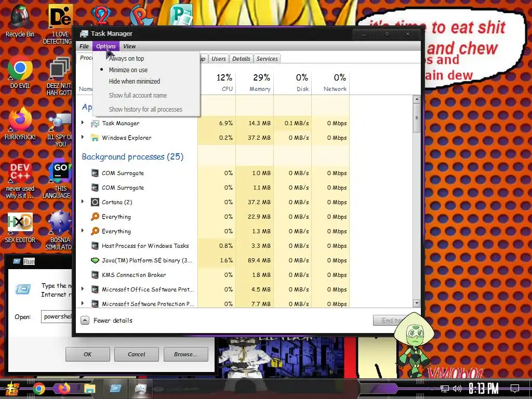Sort processes by CPU column
The image size is (532, 399).
click(x=217, y=83)
